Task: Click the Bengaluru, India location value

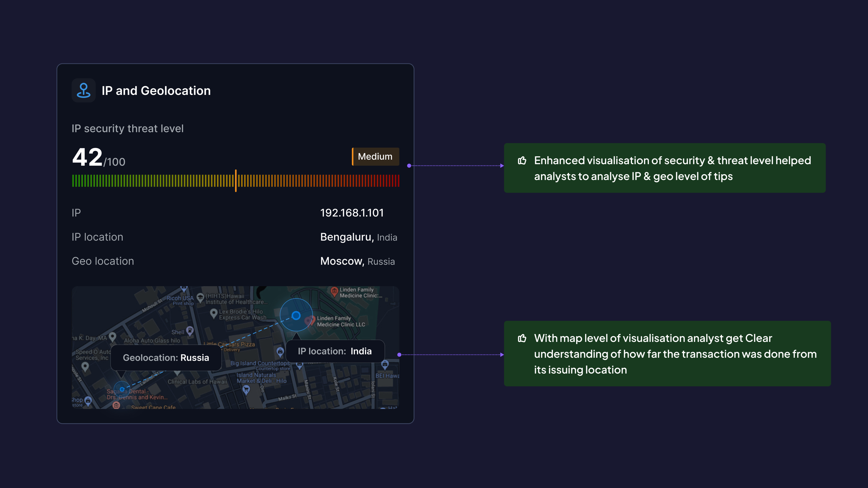Action: coord(359,237)
